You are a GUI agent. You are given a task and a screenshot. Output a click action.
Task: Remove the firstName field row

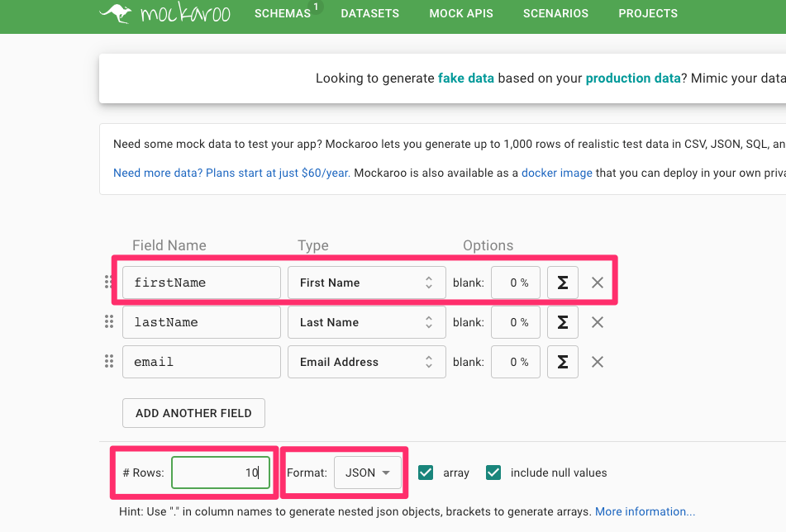tap(597, 283)
